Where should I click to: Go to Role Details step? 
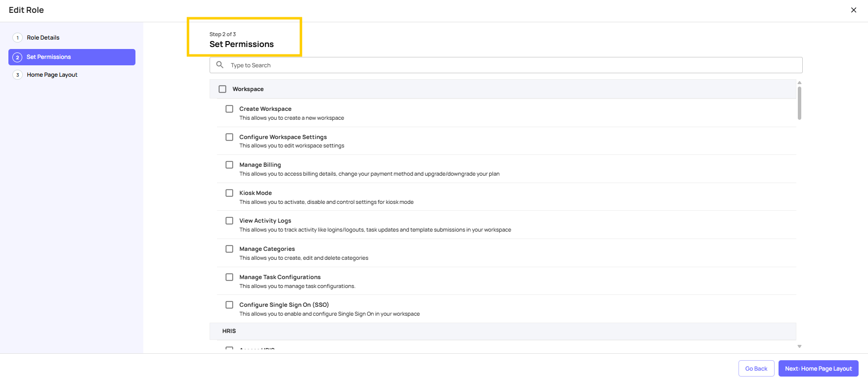tap(43, 38)
